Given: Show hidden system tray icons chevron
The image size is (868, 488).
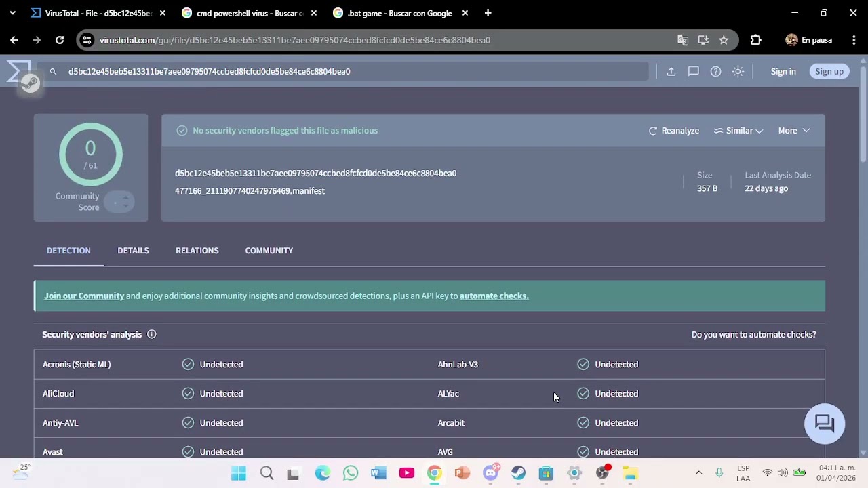Looking at the screenshot, I should click(698, 473).
